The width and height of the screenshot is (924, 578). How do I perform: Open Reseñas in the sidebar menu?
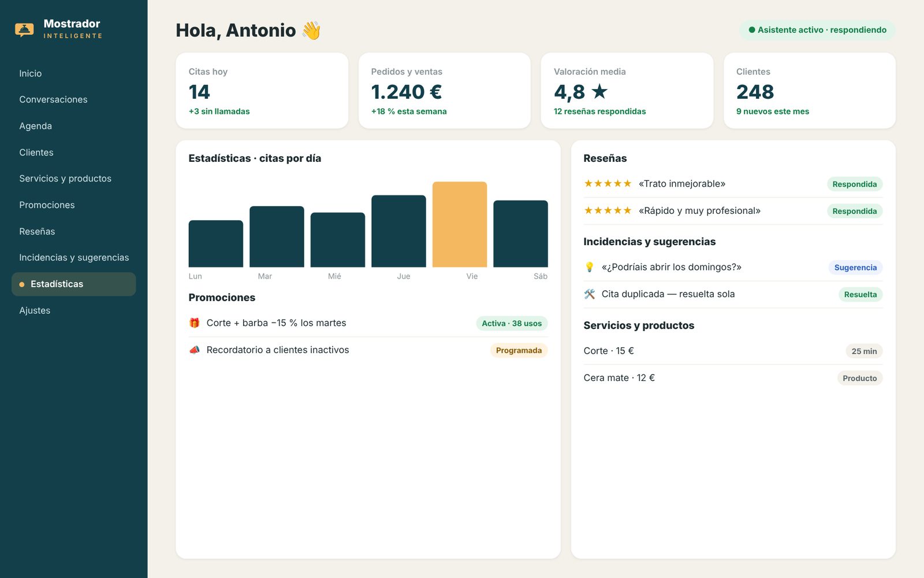click(74, 231)
